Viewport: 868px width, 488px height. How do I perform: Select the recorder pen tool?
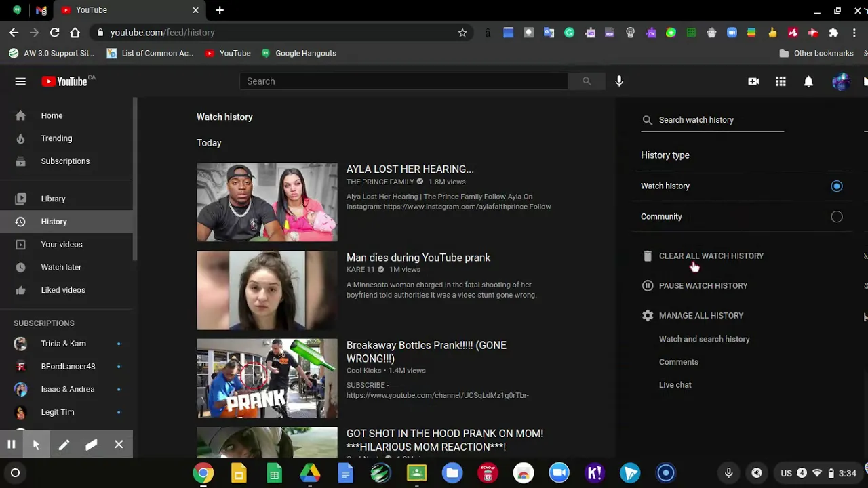click(64, 445)
